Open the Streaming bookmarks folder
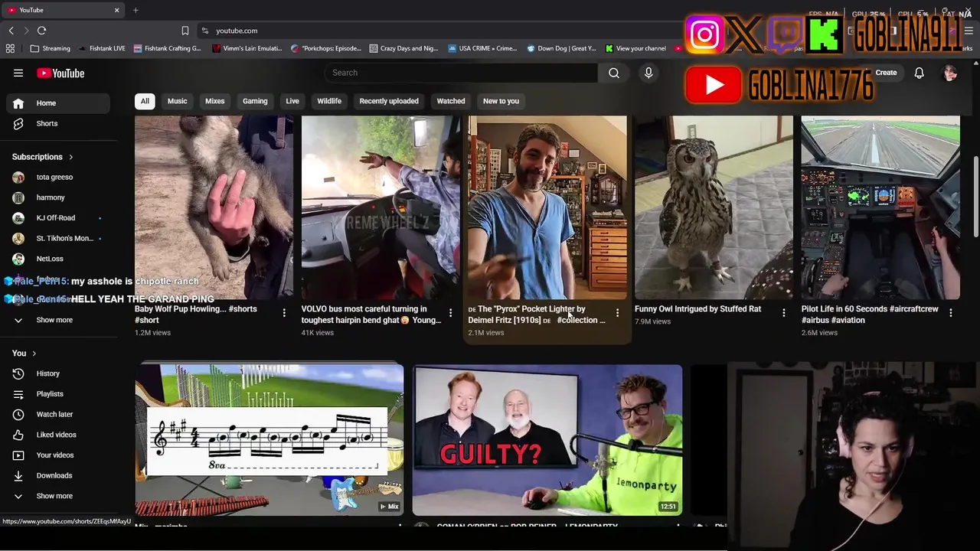The image size is (980, 551). pos(51,48)
